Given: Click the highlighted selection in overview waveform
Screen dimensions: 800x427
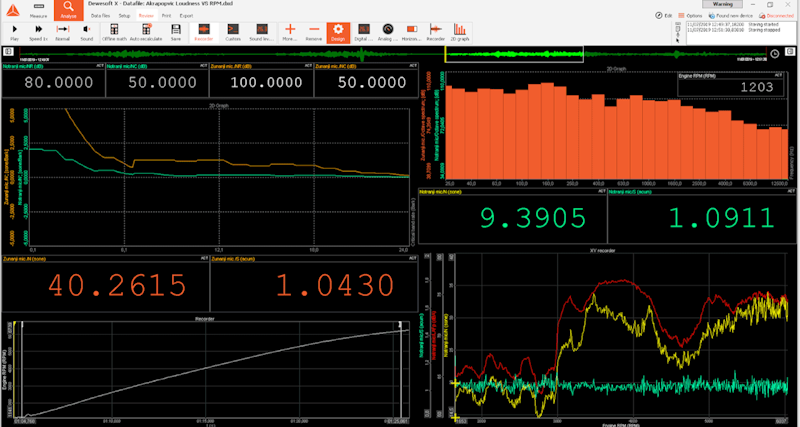Looking at the screenshot, I should [514, 54].
